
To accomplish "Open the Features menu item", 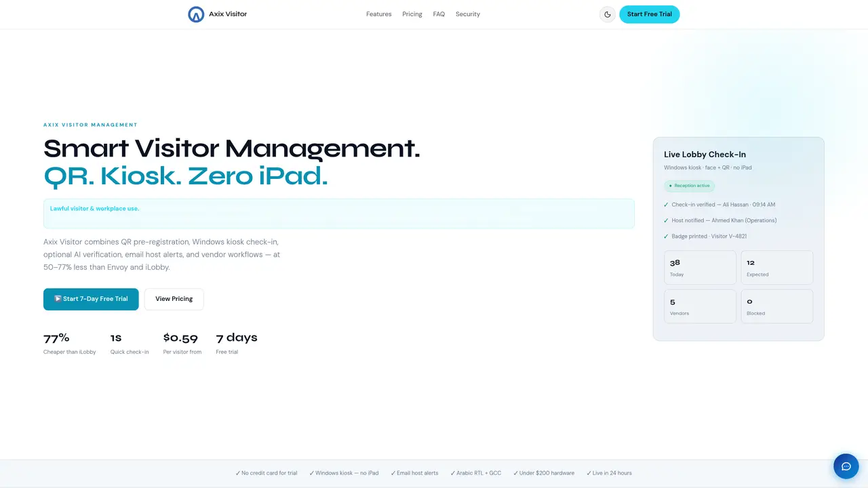I will (378, 14).
